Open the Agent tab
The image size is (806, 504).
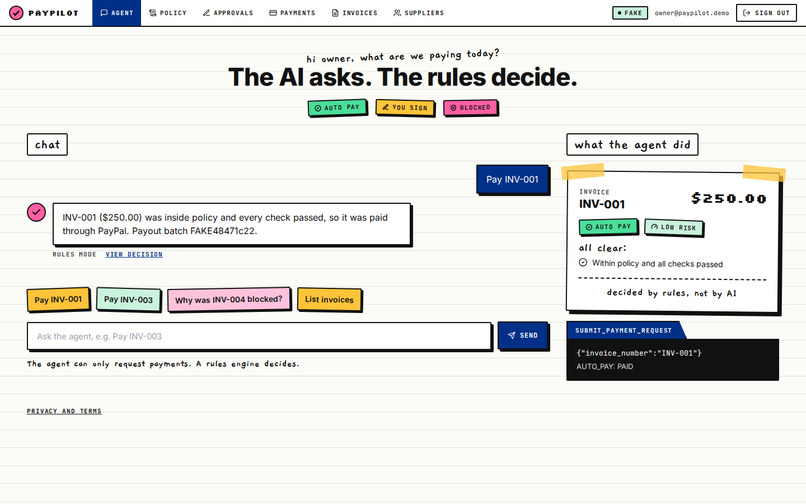click(x=117, y=13)
